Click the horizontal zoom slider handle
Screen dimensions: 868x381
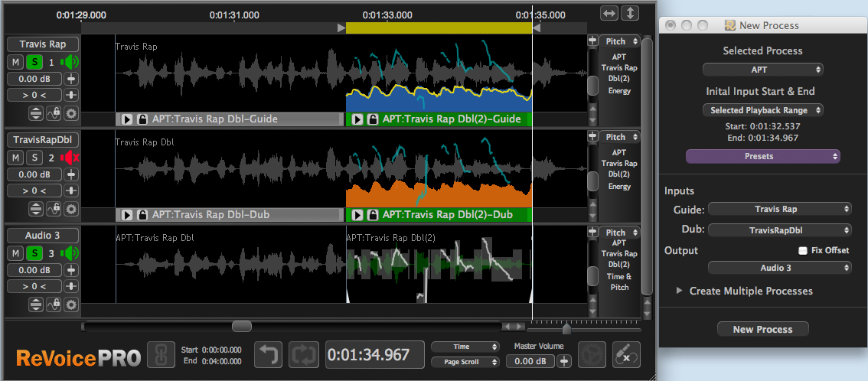(x=566, y=328)
